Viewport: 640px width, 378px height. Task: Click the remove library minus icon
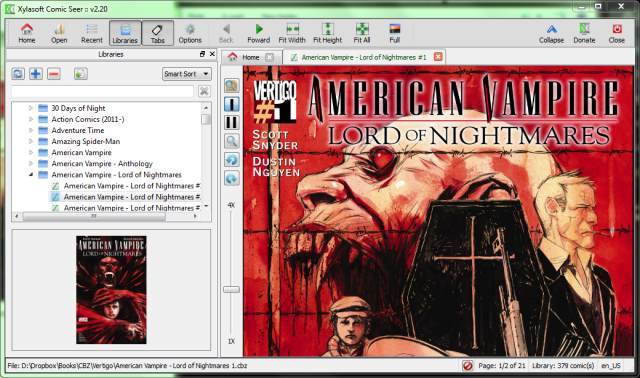54,74
